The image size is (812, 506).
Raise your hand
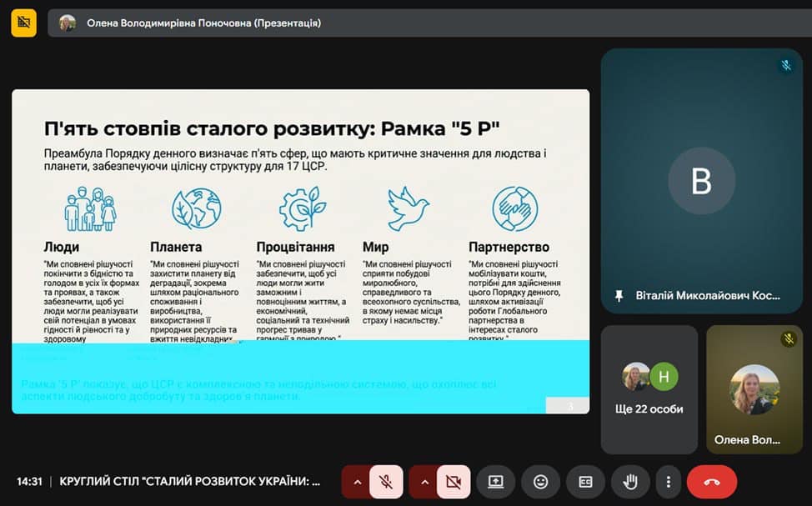click(630, 482)
